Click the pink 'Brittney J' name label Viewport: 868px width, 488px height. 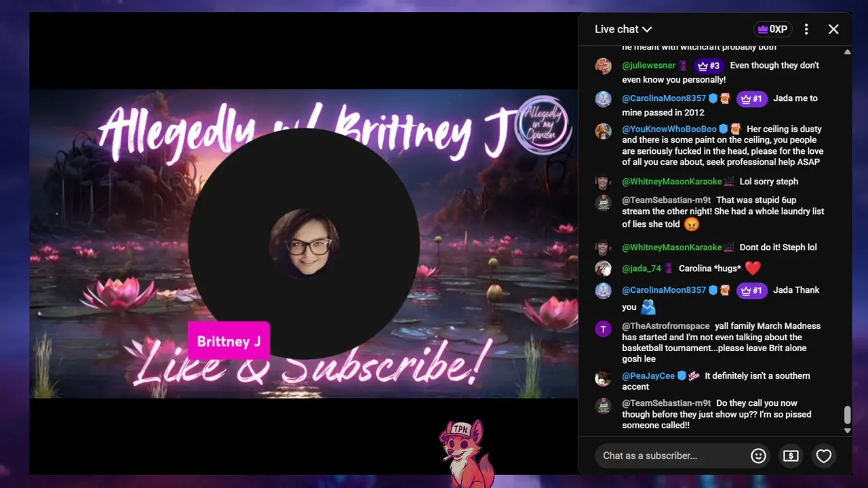229,341
